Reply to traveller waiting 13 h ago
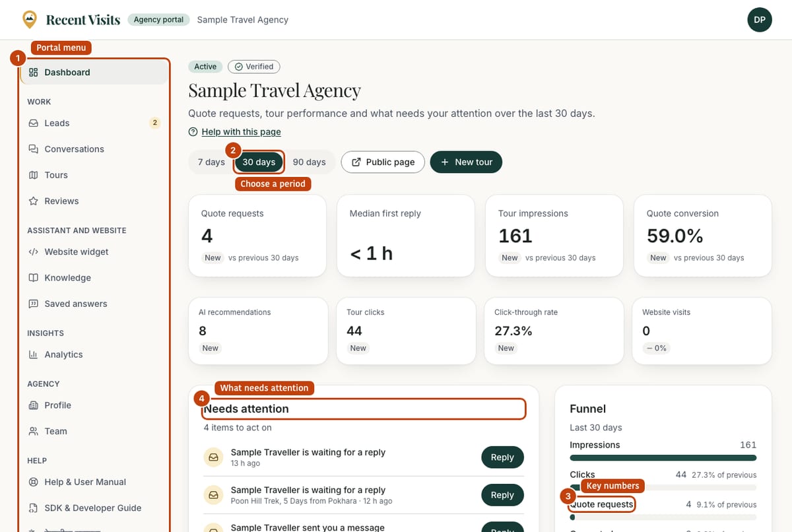 pos(502,457)
